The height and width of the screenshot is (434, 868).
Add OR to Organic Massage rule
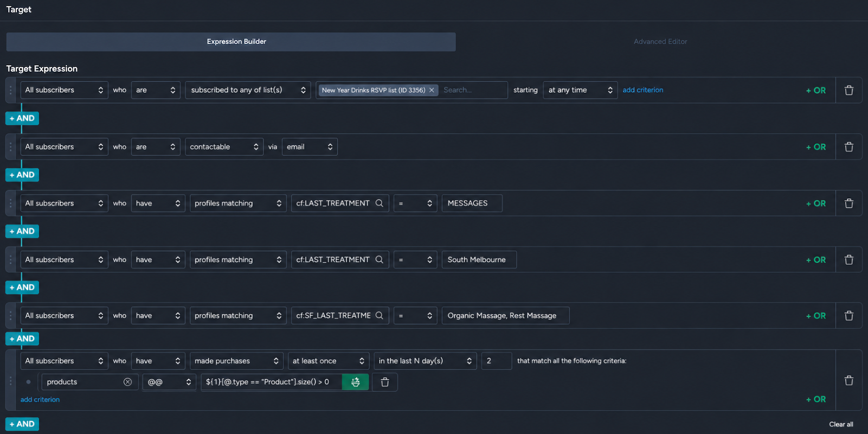point(816,316)
